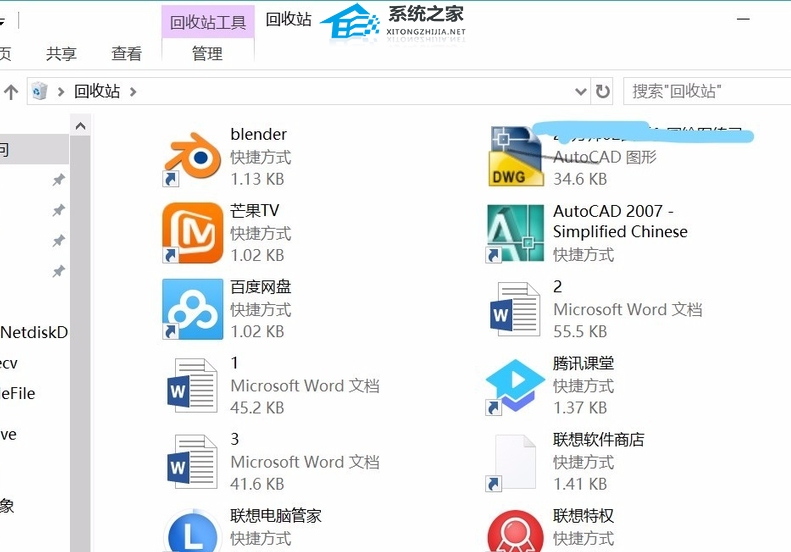The width and height of the screenshot is (791, 552).
Task: Click the 芒果TV shortcut icon
Action: click(x=192, y=233)
